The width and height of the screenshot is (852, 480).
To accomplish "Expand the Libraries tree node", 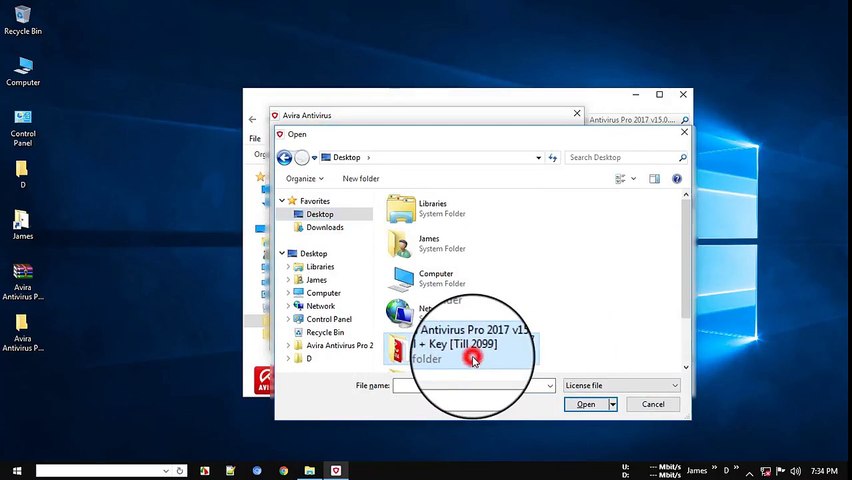I will pyautogui.click(x=288, y=267).
